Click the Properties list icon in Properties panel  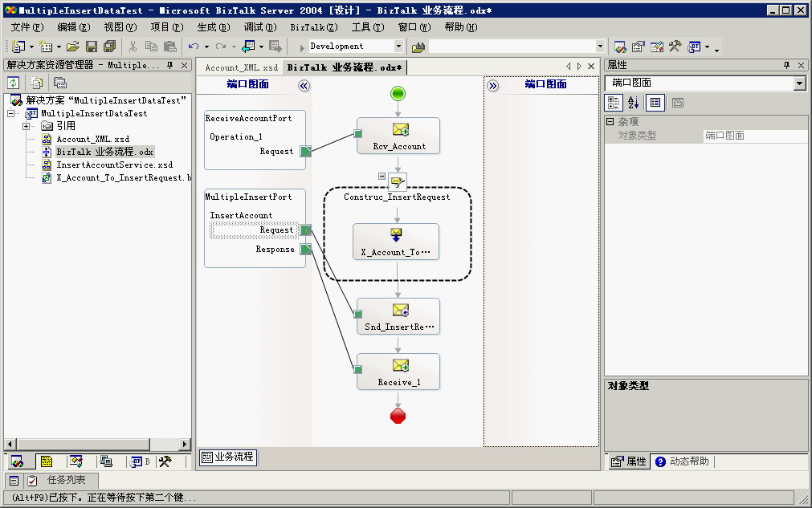tap(655, 103)
